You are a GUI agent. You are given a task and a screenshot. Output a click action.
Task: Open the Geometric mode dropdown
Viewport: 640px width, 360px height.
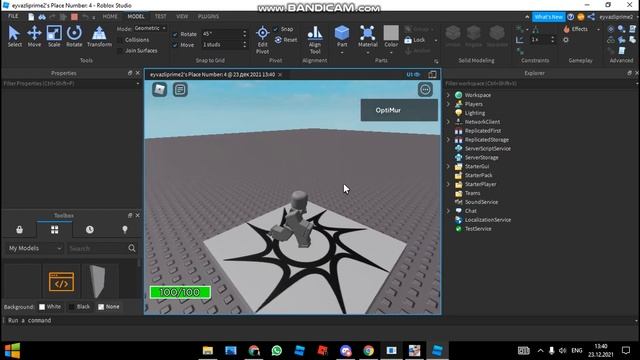[x=150, y=29]
